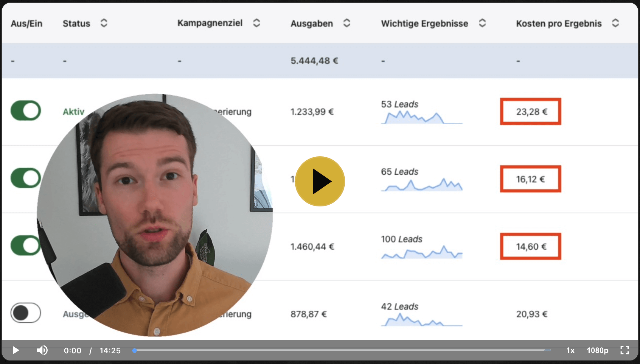Select the 1.233,99 € spend value

click(x=312, y=112)
